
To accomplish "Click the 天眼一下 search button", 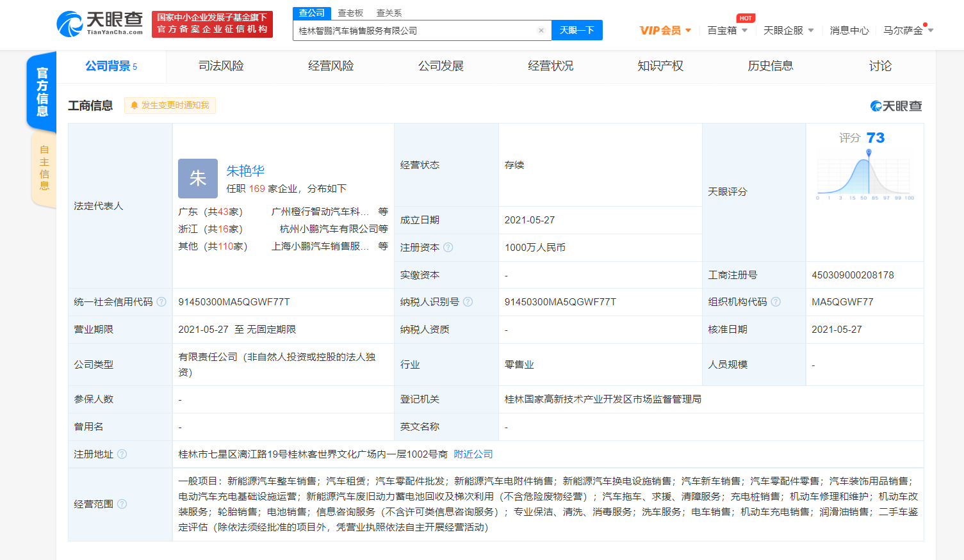I will tap(576, 31).
